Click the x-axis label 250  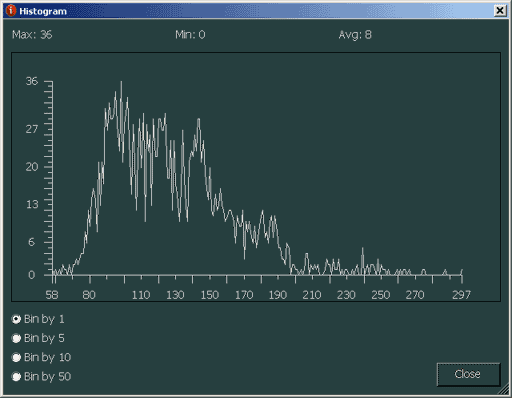[381, 295]
